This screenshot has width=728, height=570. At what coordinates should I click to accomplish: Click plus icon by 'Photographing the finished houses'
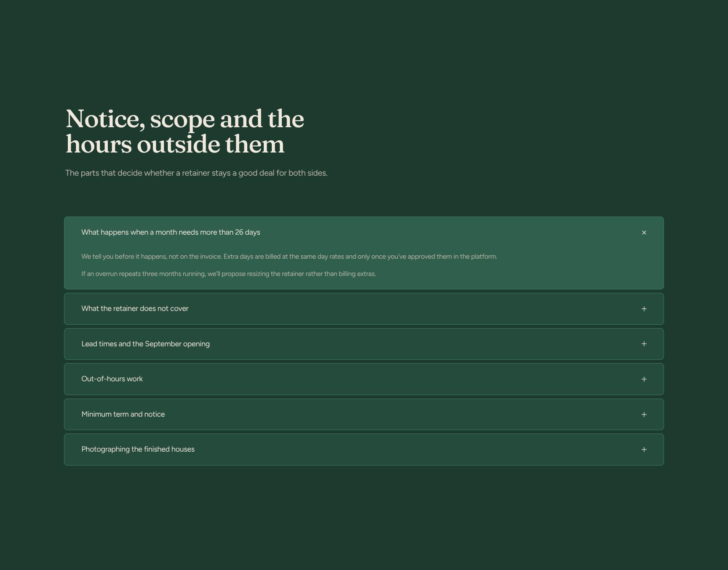644,450
